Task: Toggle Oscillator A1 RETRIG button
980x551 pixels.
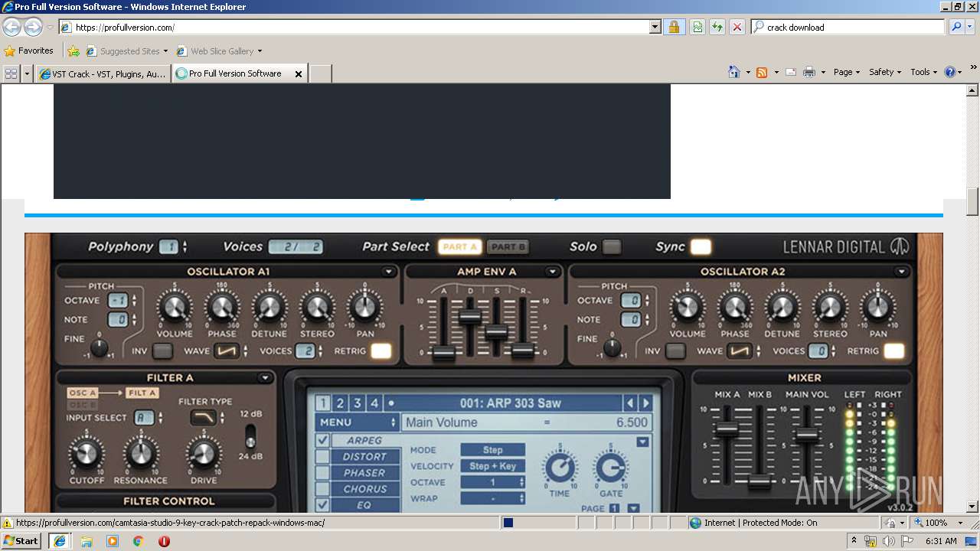Action: pos(381,351)
